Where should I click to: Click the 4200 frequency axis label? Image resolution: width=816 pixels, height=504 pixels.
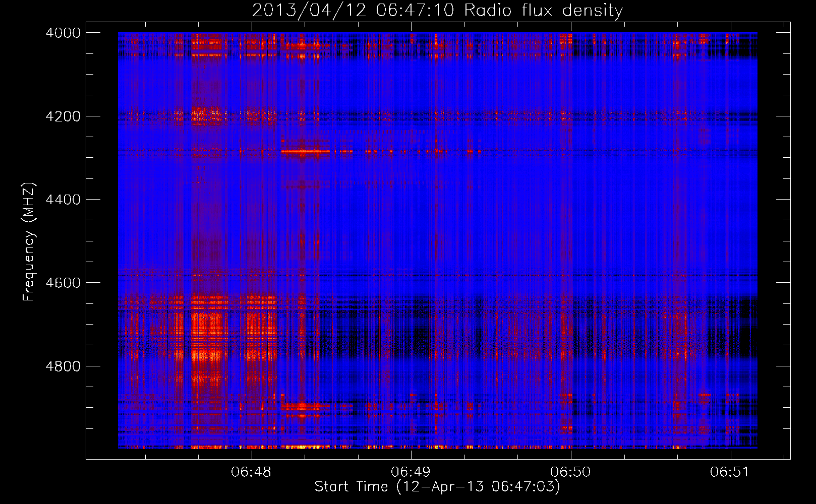coord(63,116)
